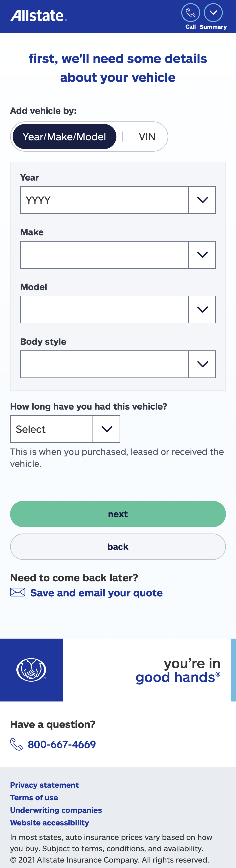236x868 pixels.
Task: Open the Model dropdown
Action: tap(202, 309)
